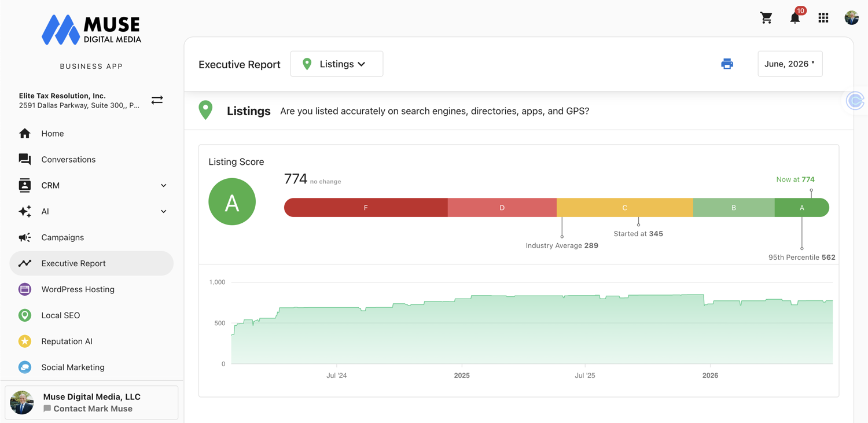Image resolution: width=868 pixels, height=423 pixels.
Task: Open WordPress Hosting in sidebar
Action: [91, 289]
